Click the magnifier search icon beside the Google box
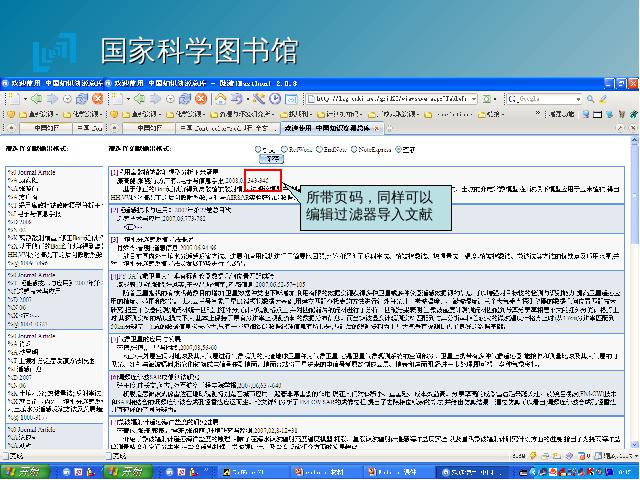This screenshot has height=480, width=640. click(x=591, y=99)
